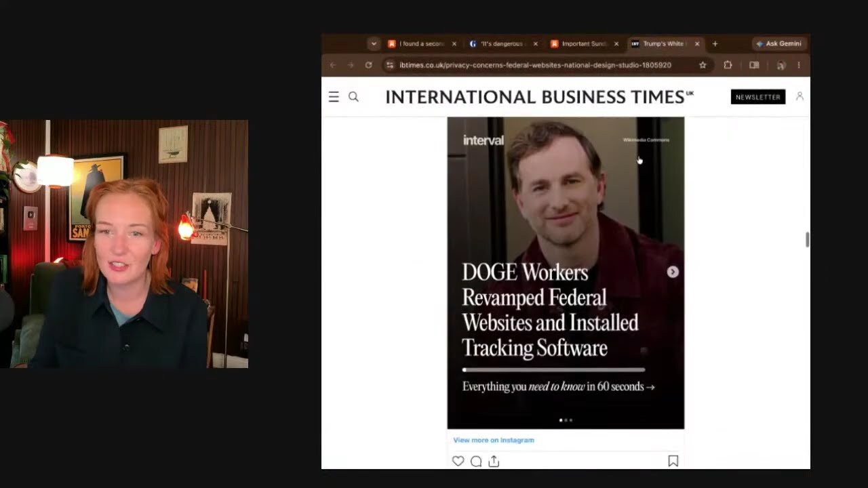Close the 'Trump's White' tab

(x=696, y=43)
